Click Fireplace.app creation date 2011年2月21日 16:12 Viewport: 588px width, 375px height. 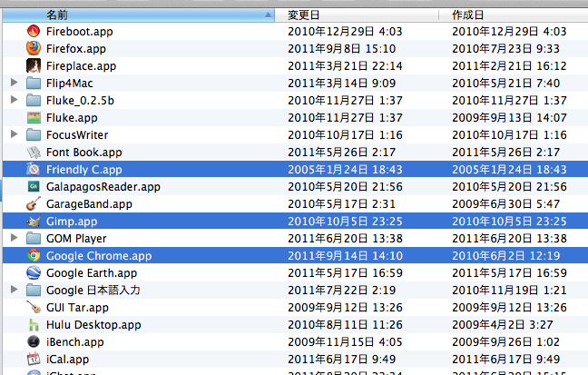pyautogui.click(x=509, y=66)
